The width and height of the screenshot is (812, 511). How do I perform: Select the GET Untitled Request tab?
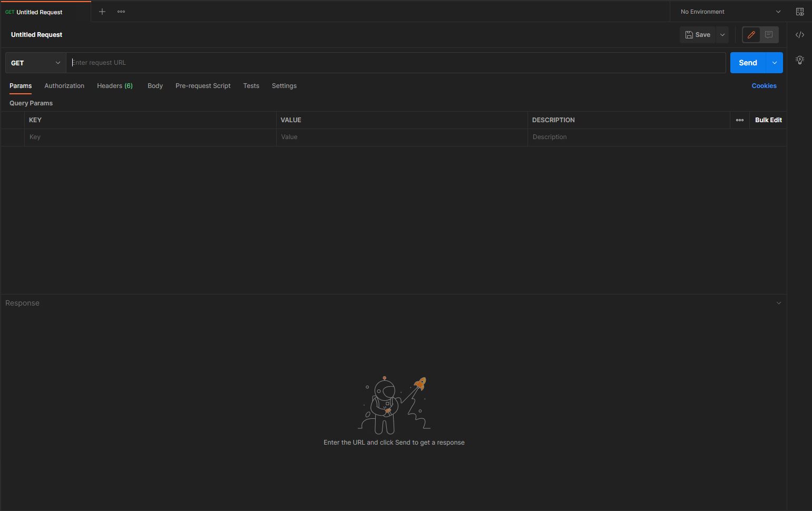[x=46, y=12]
